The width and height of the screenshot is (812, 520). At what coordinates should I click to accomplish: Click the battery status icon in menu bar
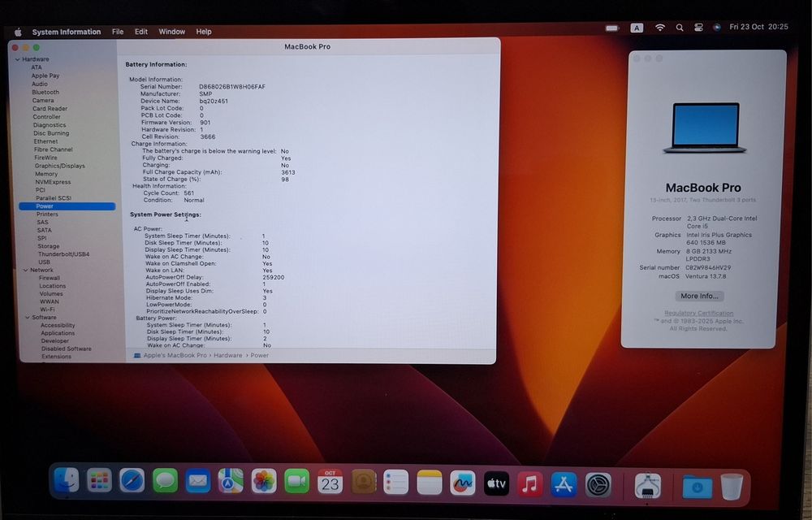click(x=612, y=28)
